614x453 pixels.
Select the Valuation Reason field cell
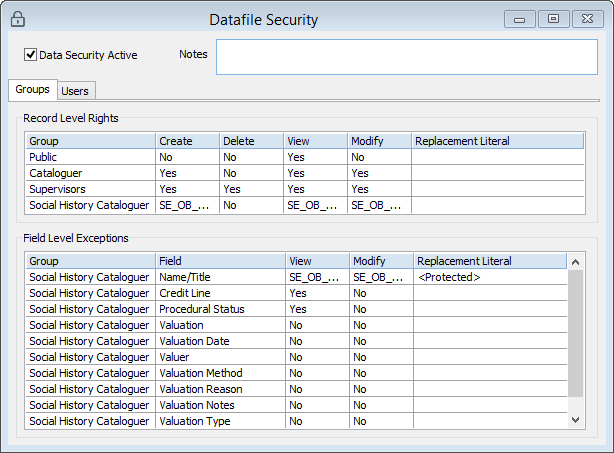coord(220,389)
